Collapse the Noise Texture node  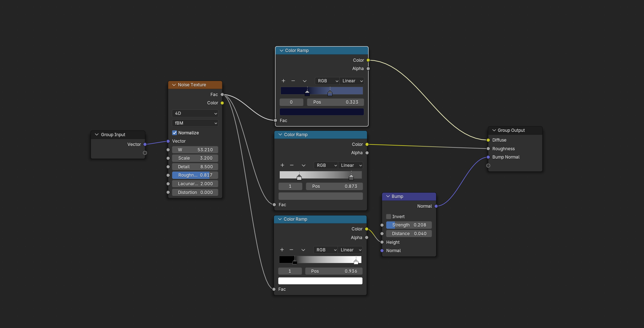[x=174, y=85]
